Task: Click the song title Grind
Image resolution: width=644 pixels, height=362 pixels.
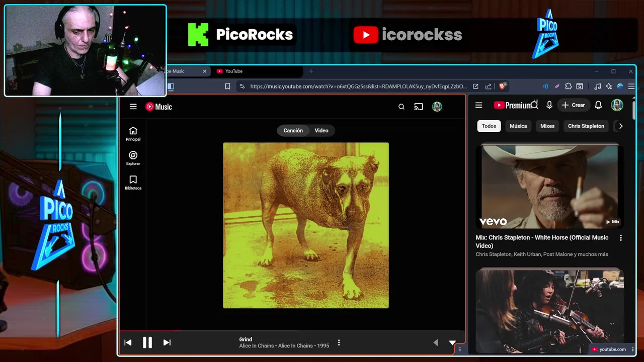Action: pos(246,339)
